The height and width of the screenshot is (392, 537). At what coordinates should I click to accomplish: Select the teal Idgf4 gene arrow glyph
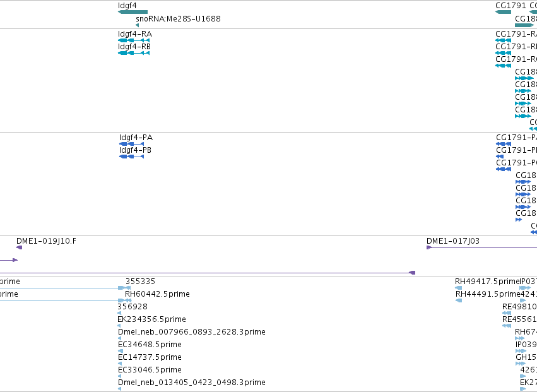[133, 13]
